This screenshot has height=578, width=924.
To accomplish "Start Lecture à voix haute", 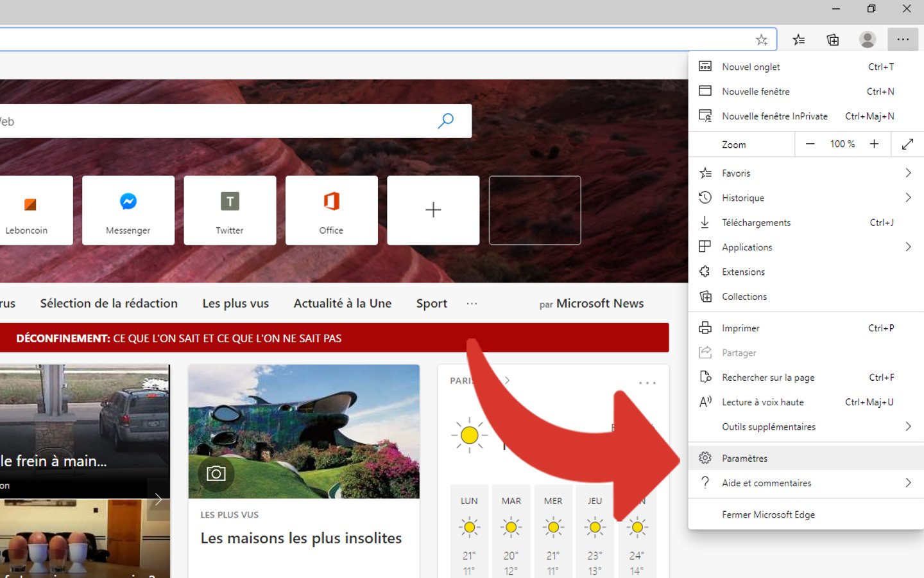I will click(806, 402).
